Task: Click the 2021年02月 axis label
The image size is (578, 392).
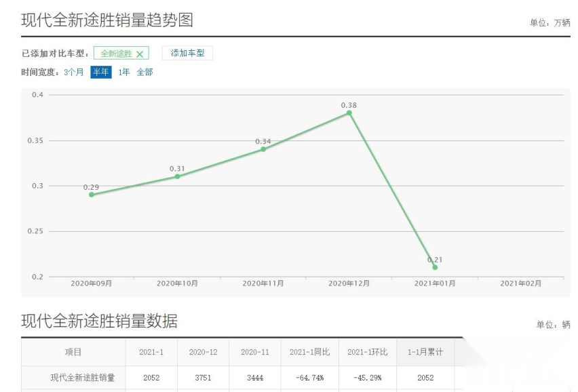Action: [x=521, y=283]
